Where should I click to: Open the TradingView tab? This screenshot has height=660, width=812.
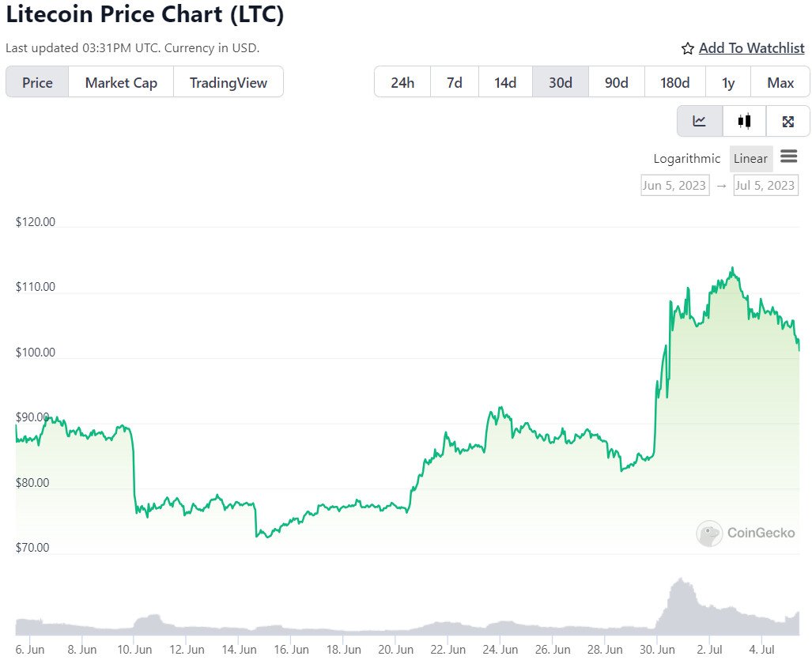coord(228,82)
